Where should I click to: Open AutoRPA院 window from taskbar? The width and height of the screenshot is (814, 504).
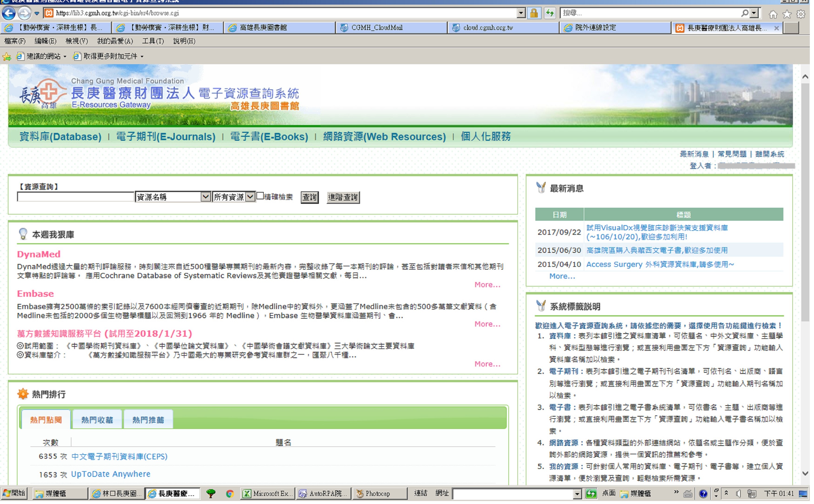click(324, 494)
